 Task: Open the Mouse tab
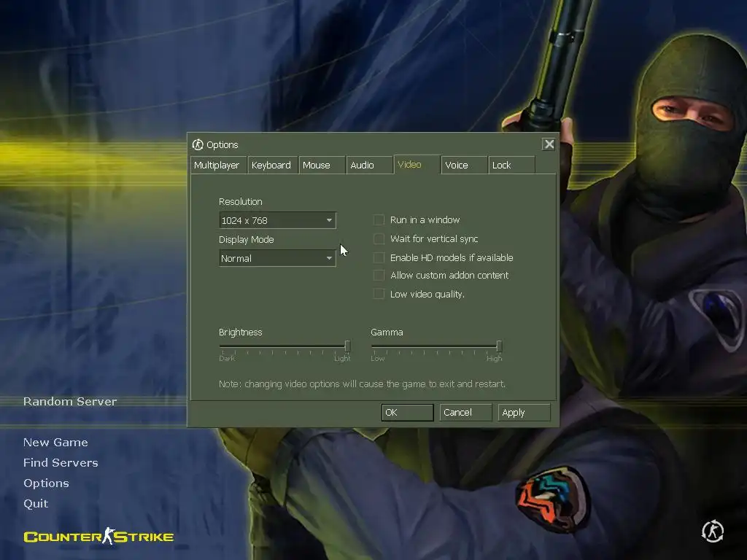coord(322,165)
